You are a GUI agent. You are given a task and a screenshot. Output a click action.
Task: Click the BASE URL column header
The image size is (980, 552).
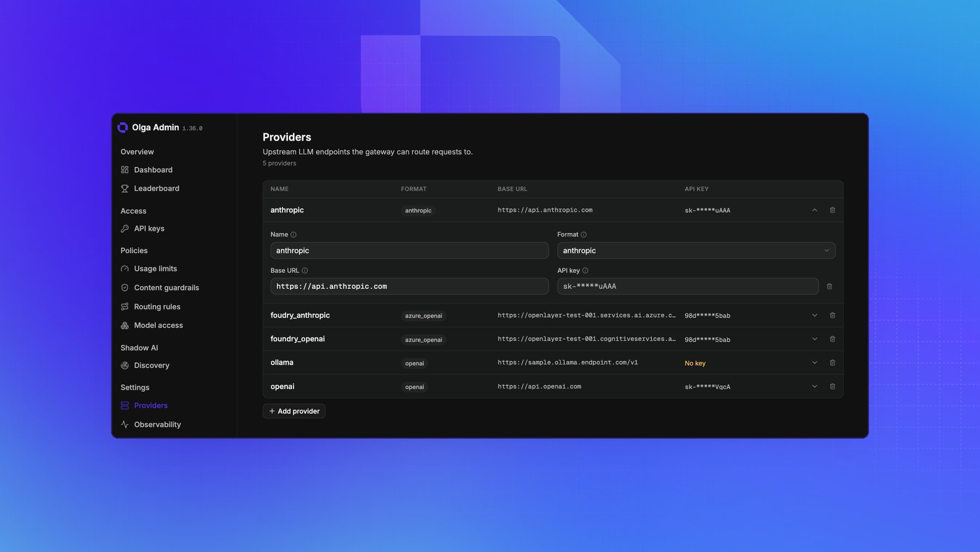[x=512, y=189]
